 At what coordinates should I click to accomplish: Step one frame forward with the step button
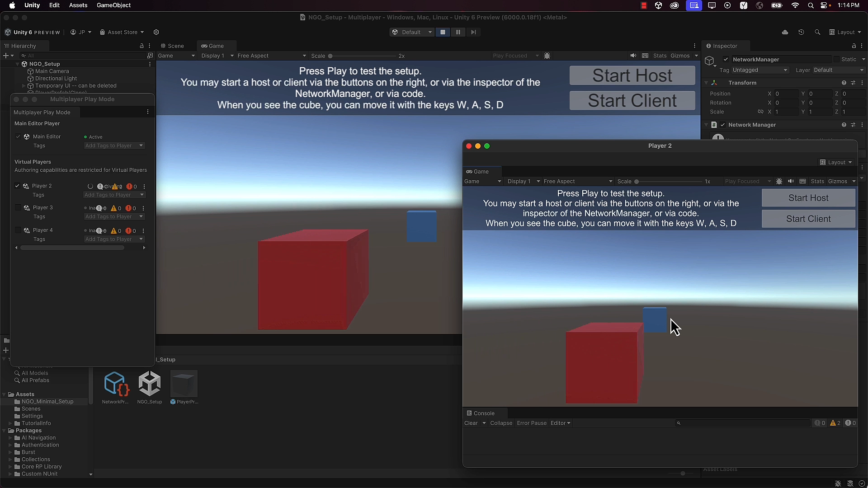(473, 32)
